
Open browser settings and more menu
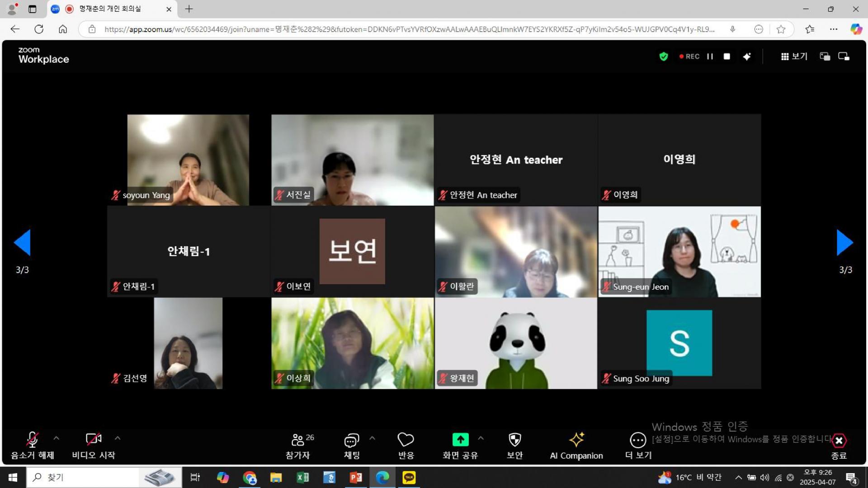[834, 29]
